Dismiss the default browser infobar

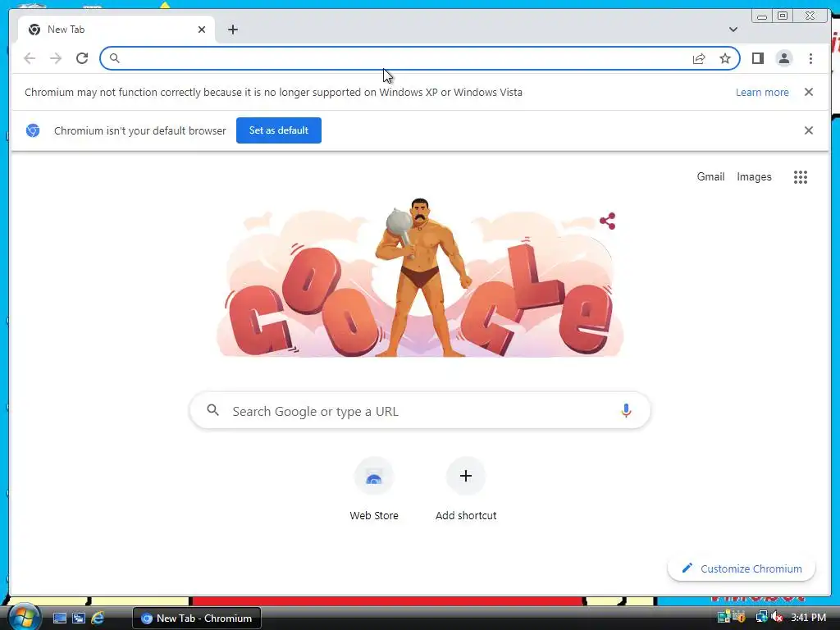[809, 130]
